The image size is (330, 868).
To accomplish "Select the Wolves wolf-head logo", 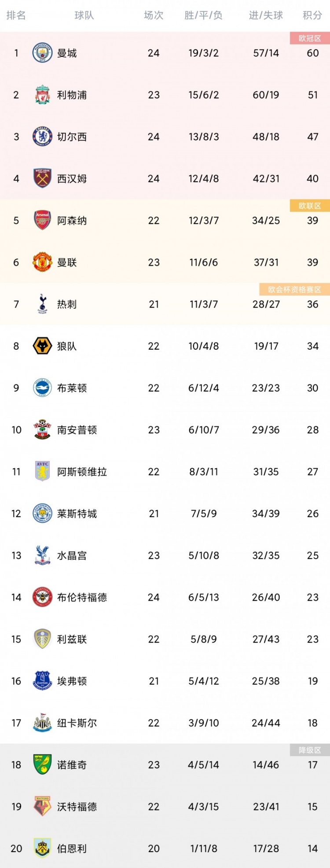I will (x=43, y=346).
